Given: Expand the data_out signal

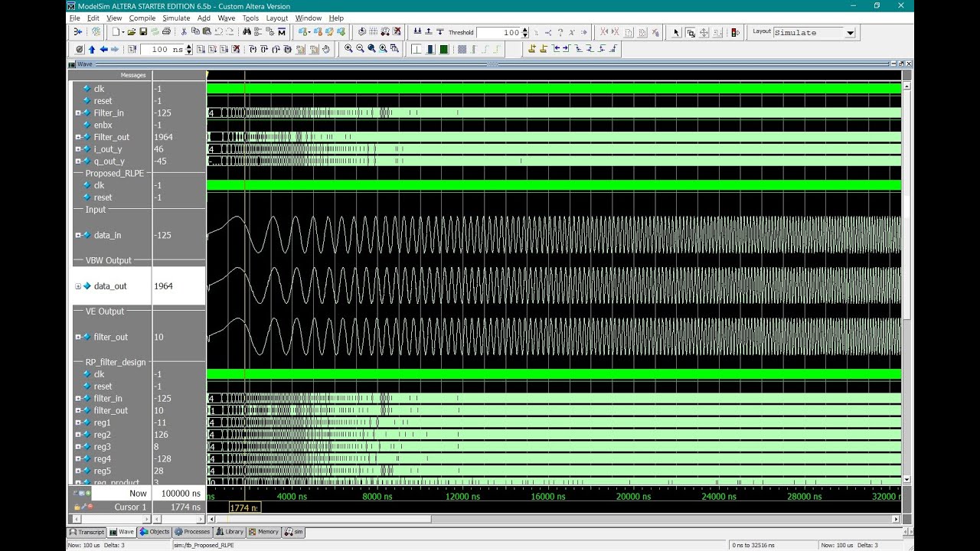Looking at the screenshot, I should click(78, 286).
